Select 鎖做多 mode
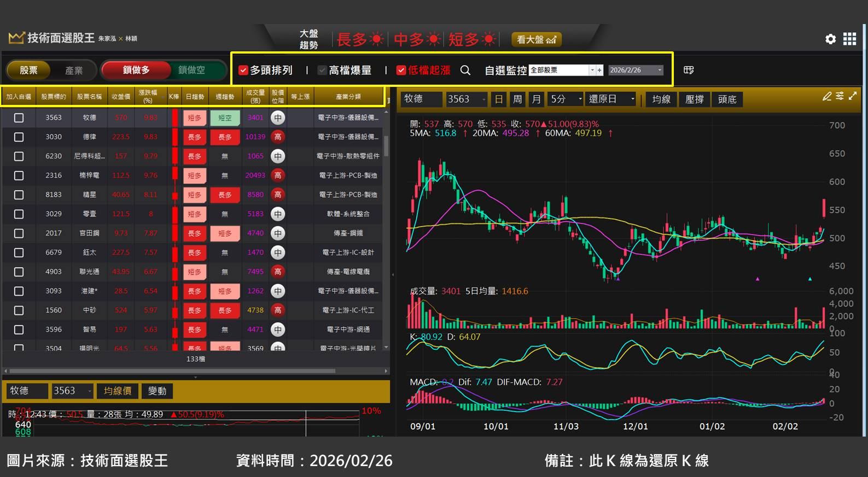Viewport: 868px width, 477px height. 136,70
